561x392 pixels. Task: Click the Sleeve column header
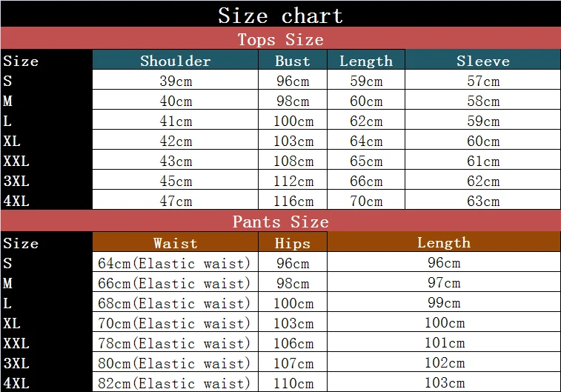(x=482, y=61)
